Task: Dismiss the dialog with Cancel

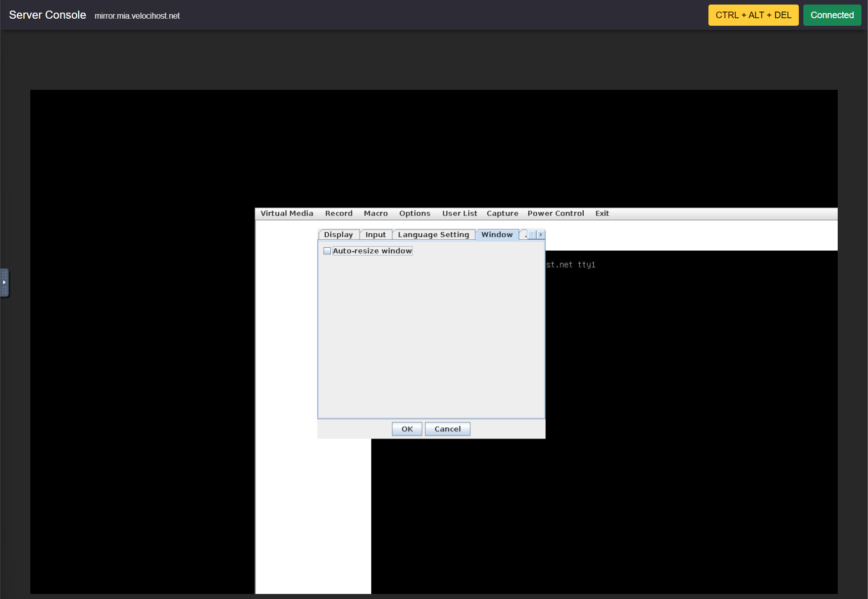Action: click(447, 428)
